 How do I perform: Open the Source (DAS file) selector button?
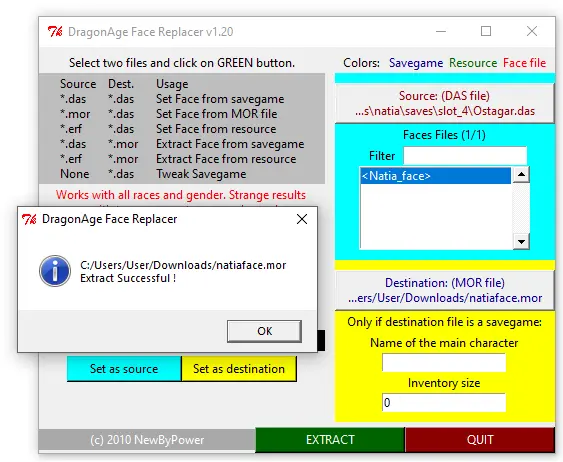tap(445, 103)
